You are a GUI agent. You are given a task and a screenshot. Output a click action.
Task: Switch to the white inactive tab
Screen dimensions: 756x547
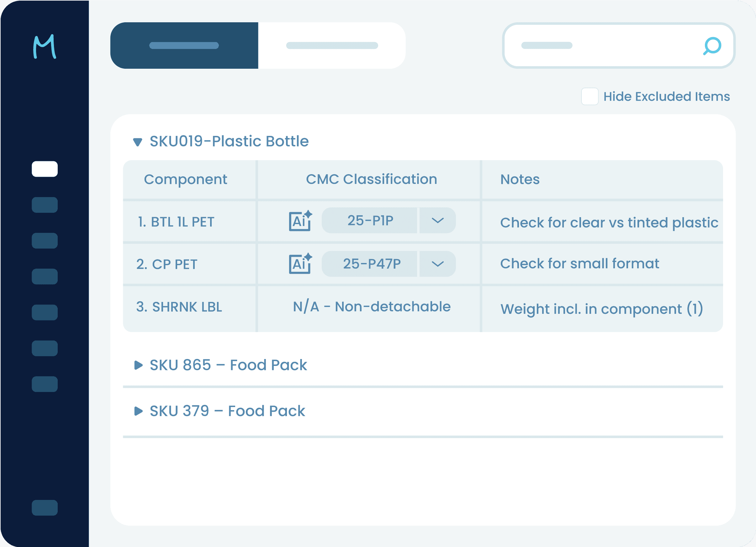coord(332,46)
